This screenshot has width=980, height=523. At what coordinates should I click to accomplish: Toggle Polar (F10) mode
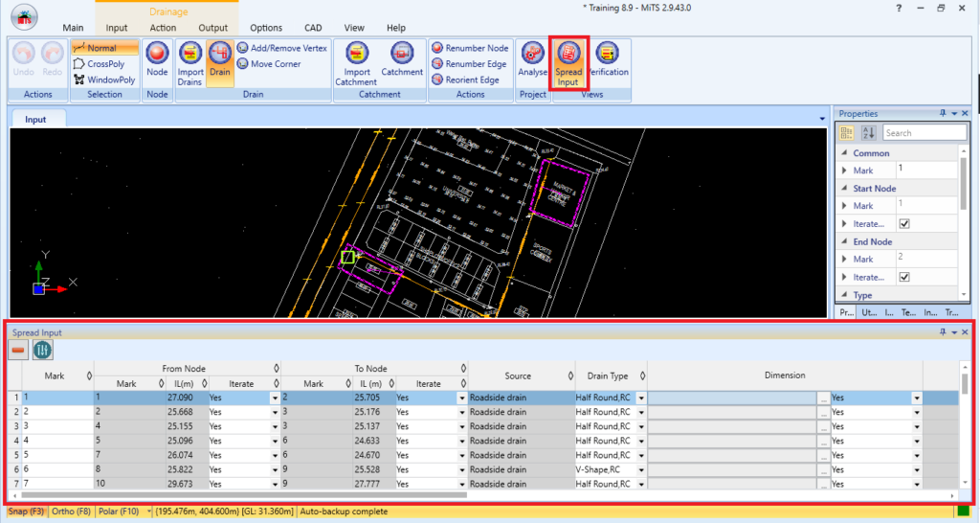pyautogui.click(x=119, y=512)
